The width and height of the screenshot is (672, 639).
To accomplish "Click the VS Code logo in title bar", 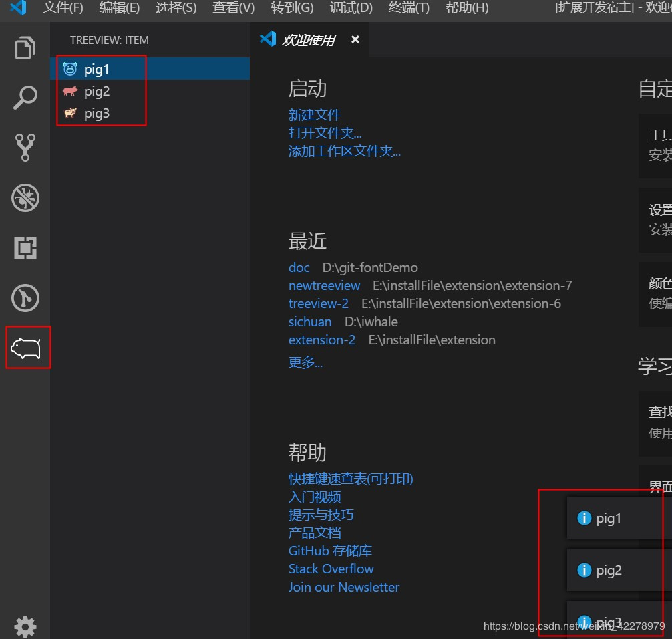I will click(18, 8).
